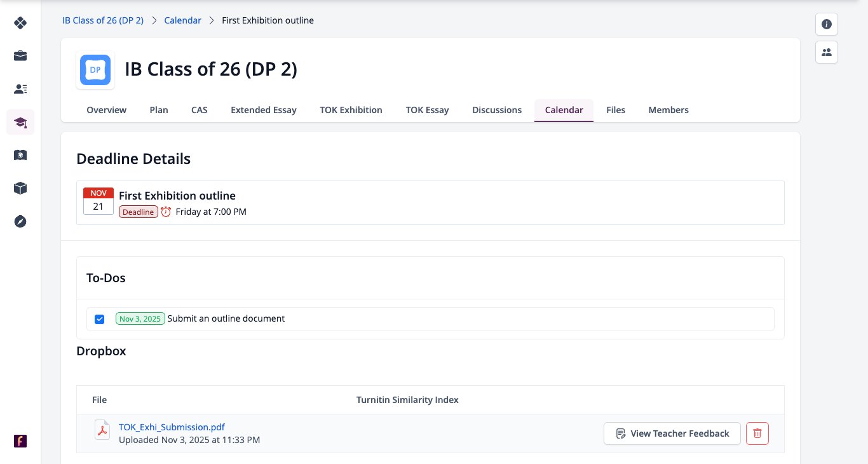
Task: Click View Teacher Feedback button
Action: tap(672, 433)
